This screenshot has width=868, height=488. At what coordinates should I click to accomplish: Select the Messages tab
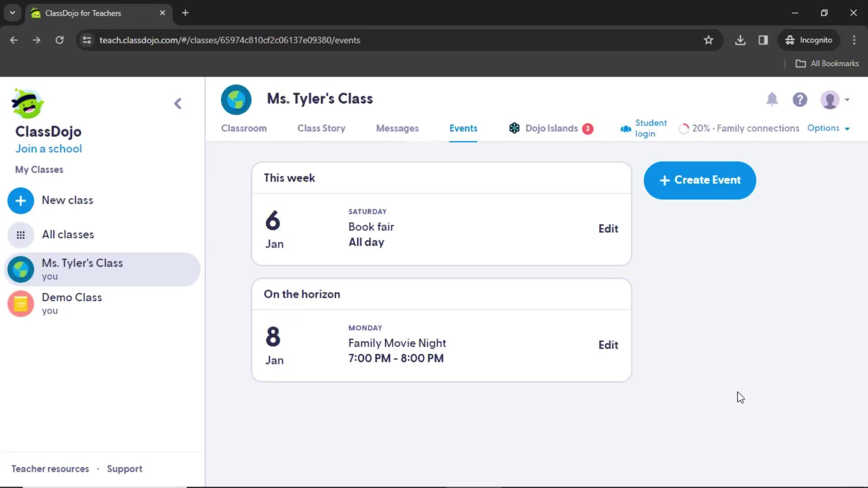pyautogui.click(x=397, y=127)
